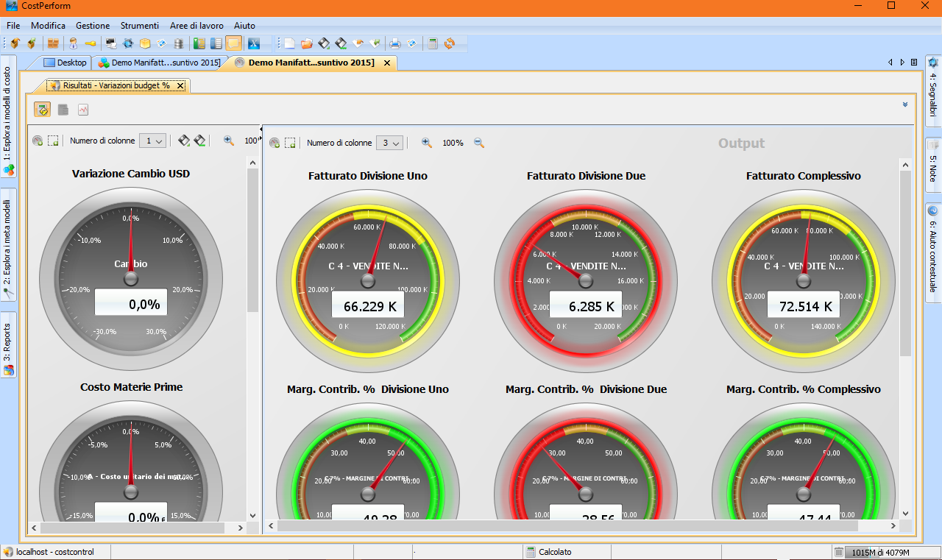Close the Risultati - Variazioni budget % tab
The height and width of the screenshot is (560, 942).
click(x=180, y=85)
